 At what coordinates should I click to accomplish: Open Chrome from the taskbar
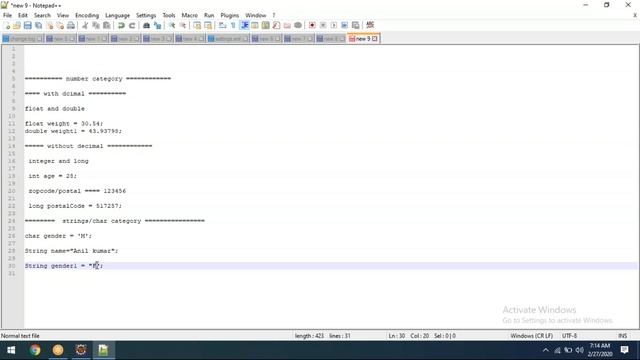pos(35,350)
